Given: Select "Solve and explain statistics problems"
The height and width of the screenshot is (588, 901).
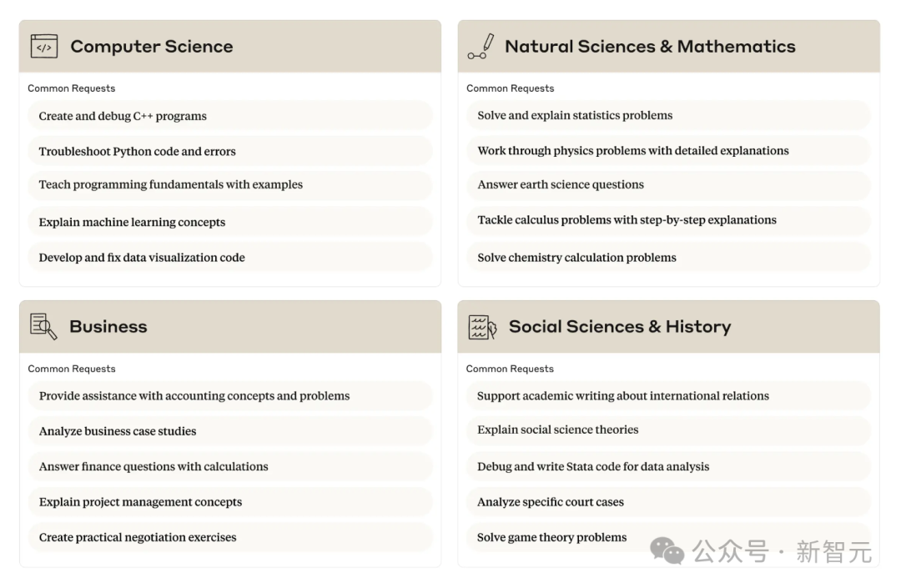Looking at the screenshot, I should [x=575, y=116].
